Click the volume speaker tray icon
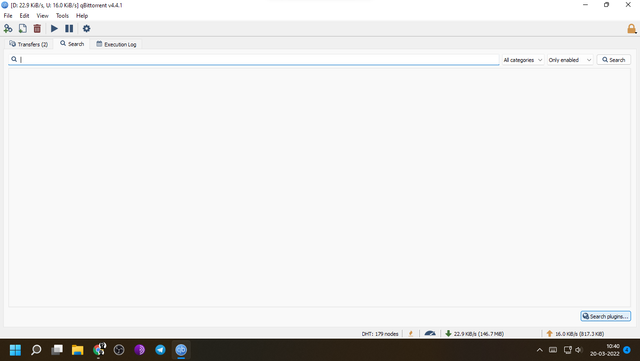The image size is (640, 361). pos(578,350)
